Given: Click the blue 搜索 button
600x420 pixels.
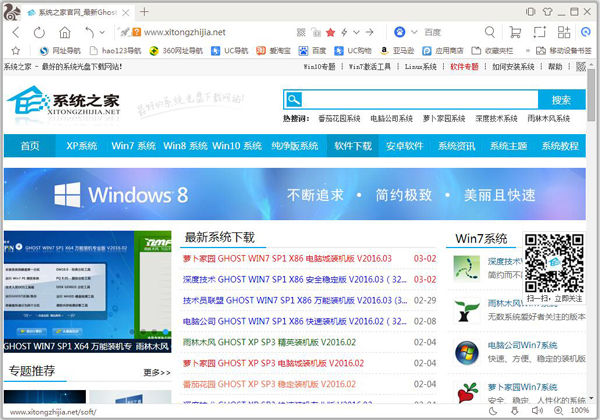Looking at the screenshot, I should coord(561,100).
